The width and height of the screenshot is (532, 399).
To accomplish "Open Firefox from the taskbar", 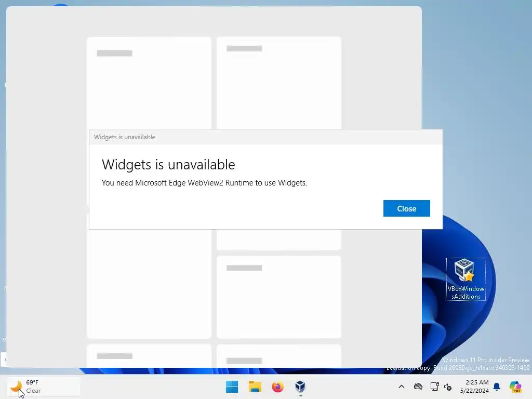I will pyautogui.click(x=277, y=387).
